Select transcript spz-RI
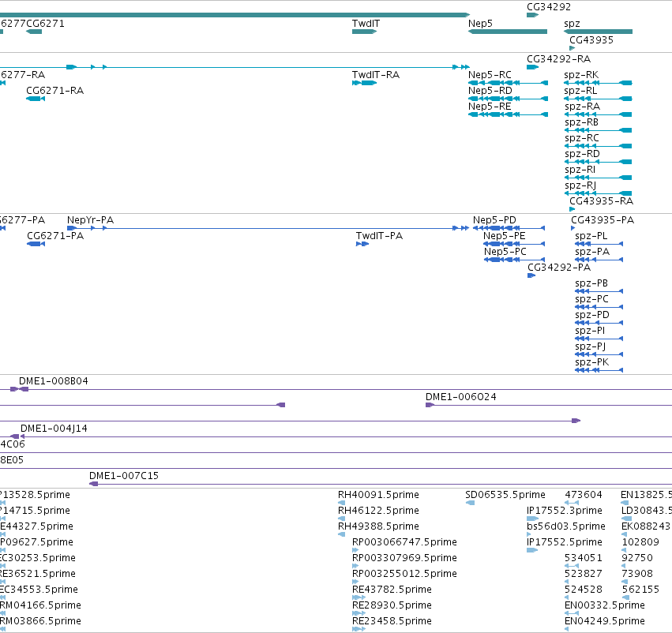 [599, 178]
